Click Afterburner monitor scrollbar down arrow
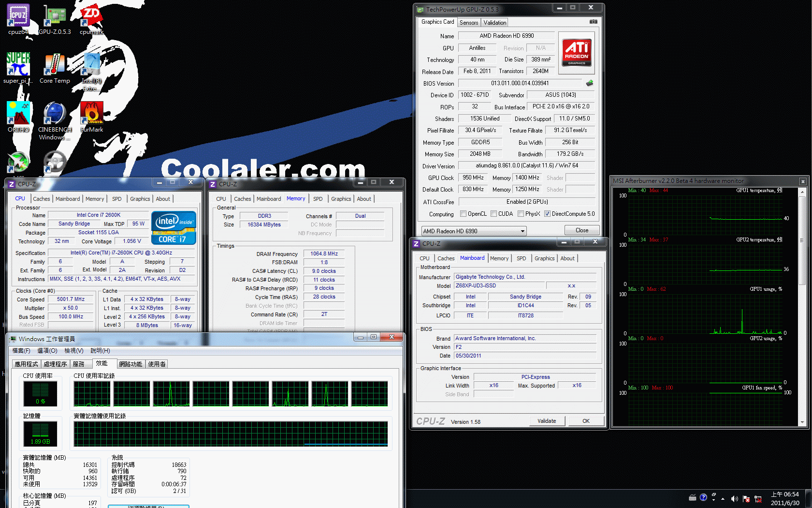The image size is (812, 508). [x=802, y=422]
